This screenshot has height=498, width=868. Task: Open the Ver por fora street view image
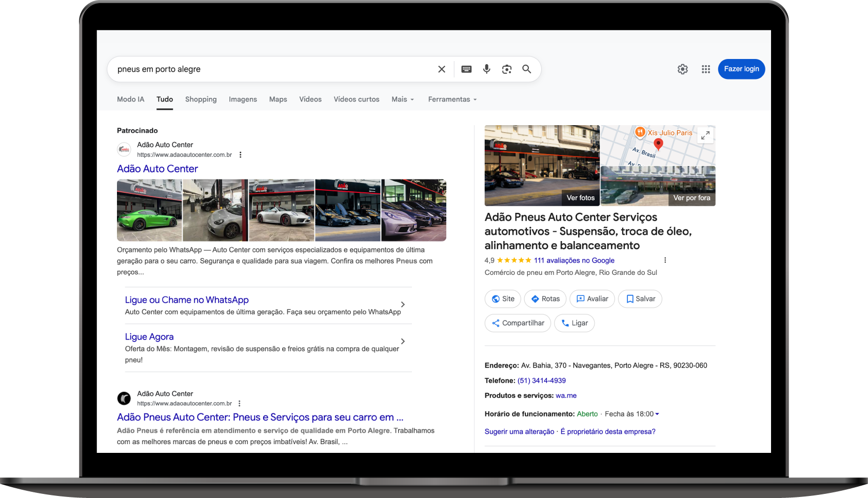[x=658, y=186]
